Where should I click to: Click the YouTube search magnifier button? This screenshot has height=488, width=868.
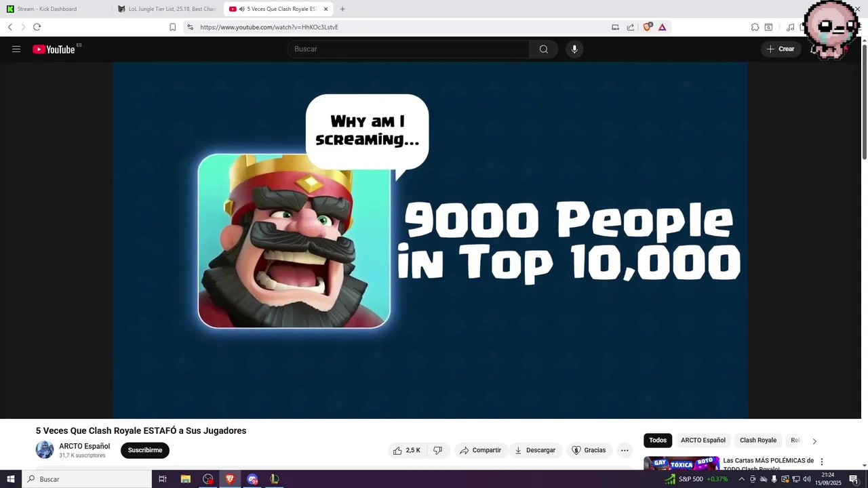544,49
